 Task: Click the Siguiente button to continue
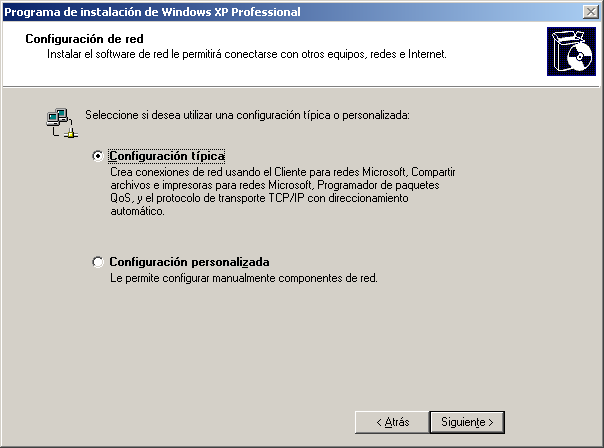467,422
